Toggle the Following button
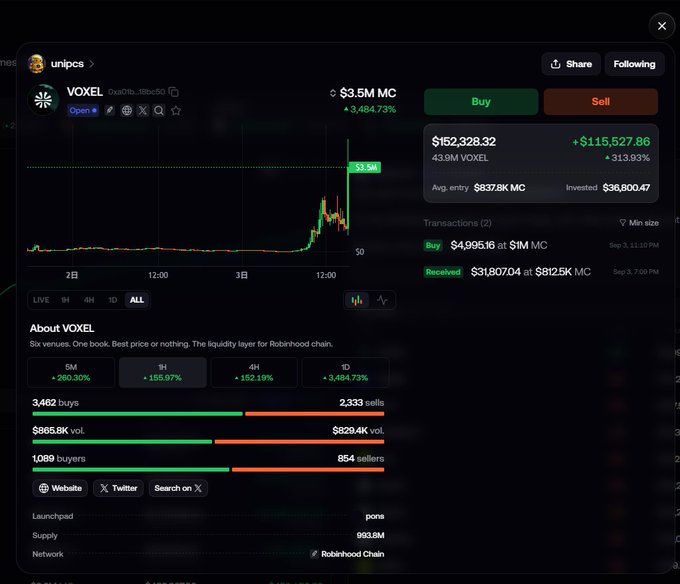The height and width of the screenshot is (584, 680). point(634,64)
